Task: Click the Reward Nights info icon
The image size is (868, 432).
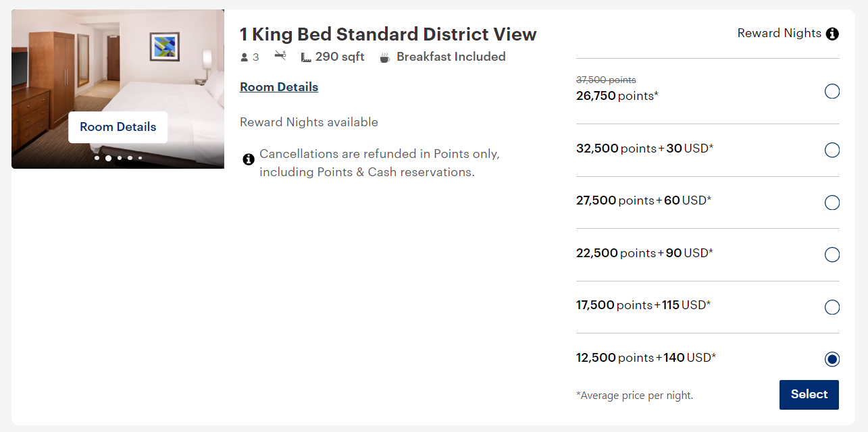Action: tap(832, 33)
